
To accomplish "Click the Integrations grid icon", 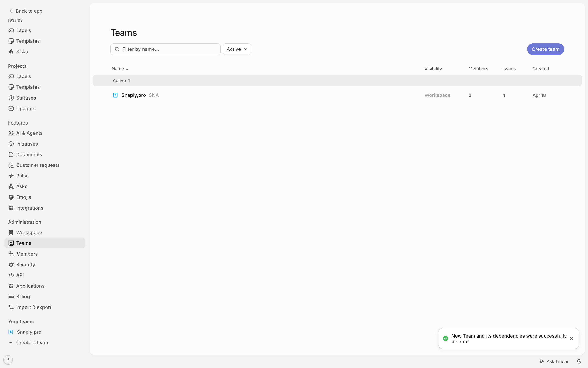I will click(11, 208).
